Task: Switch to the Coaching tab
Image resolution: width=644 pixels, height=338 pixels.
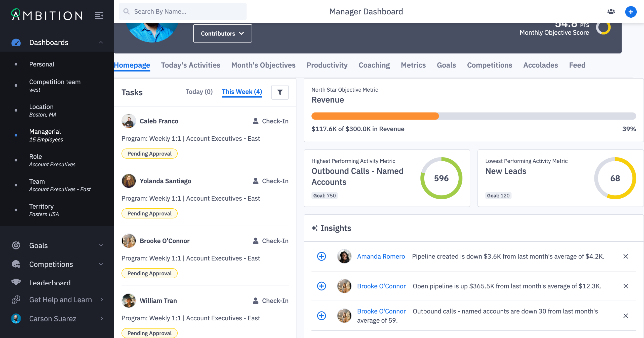Action: (x=374, y=65)
